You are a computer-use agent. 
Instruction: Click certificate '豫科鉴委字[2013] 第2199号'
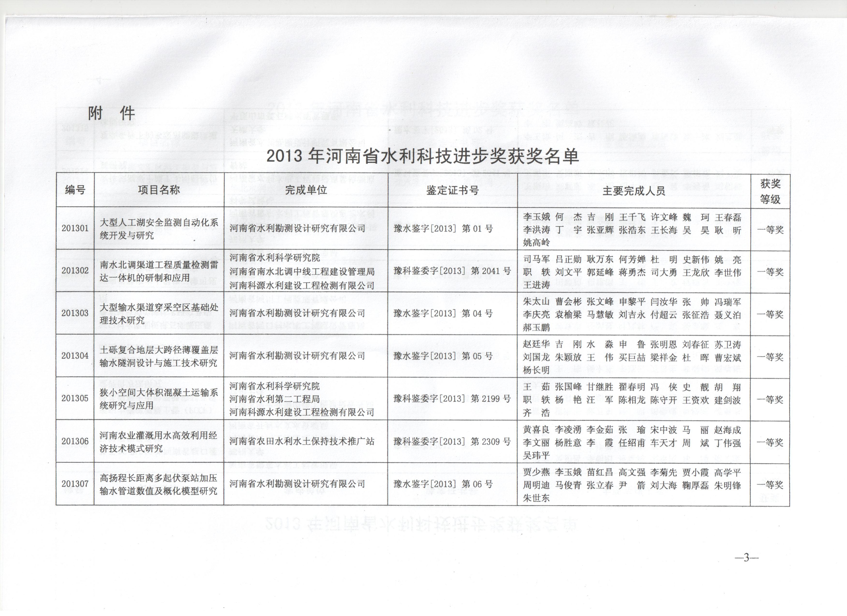point(452,399)
